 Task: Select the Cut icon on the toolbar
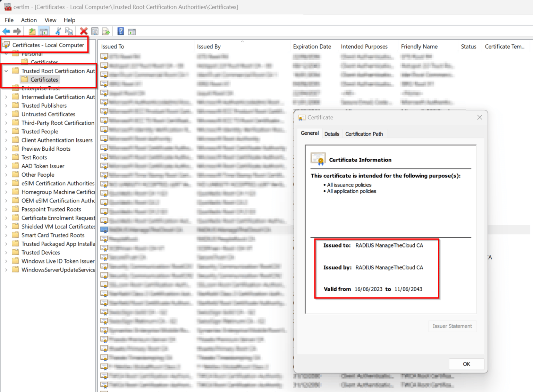click(58, 31)
